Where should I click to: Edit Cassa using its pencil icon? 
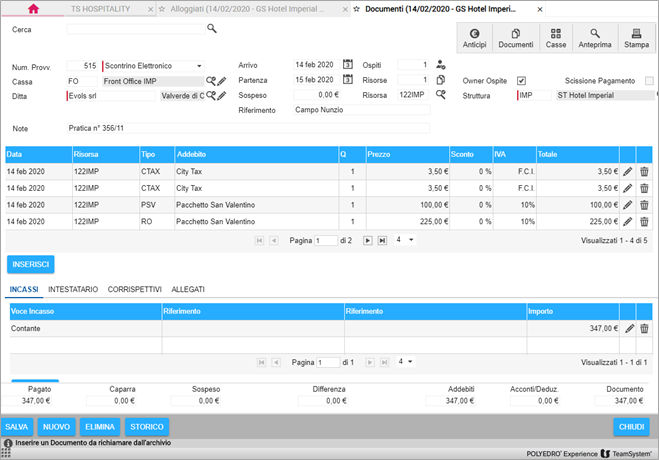point(222,81)
